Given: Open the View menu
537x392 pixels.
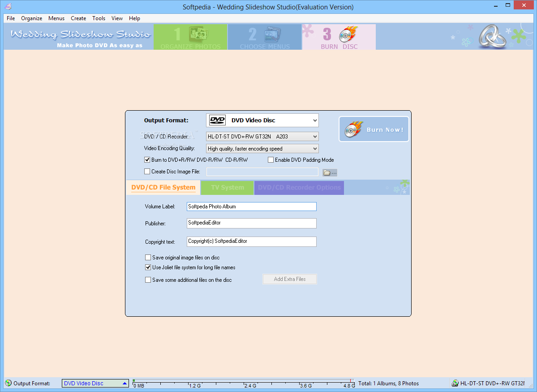Looking at the screenshot, I should (117, 18).
